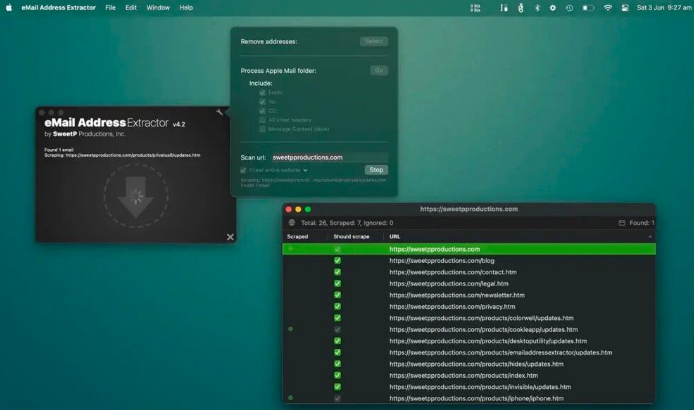
Task: Uncheck Should scrape for desktoputility/updates.htm
Action: pos(337,341)
